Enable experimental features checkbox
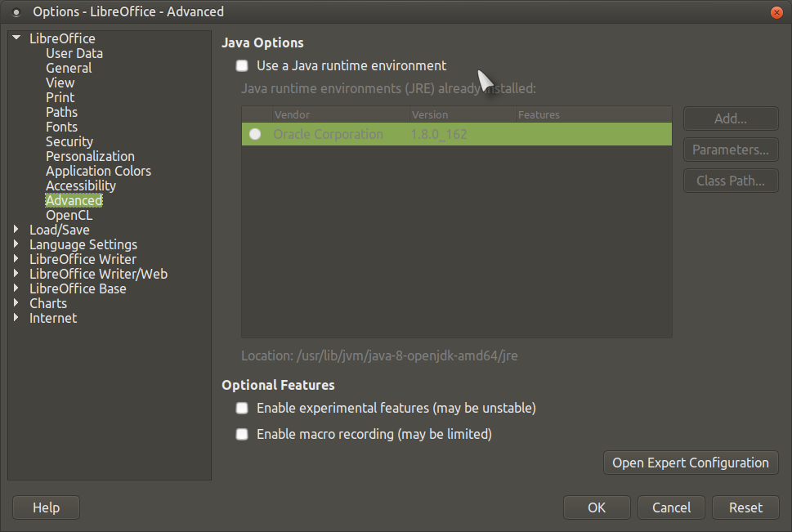 click(x=242, y=408)
